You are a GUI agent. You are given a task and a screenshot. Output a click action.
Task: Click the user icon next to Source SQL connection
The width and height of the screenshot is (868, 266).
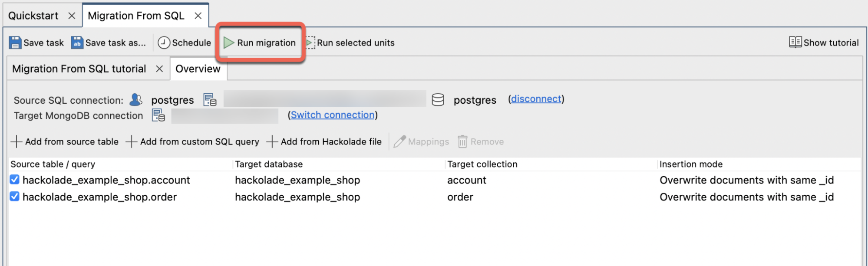point(135,99)
